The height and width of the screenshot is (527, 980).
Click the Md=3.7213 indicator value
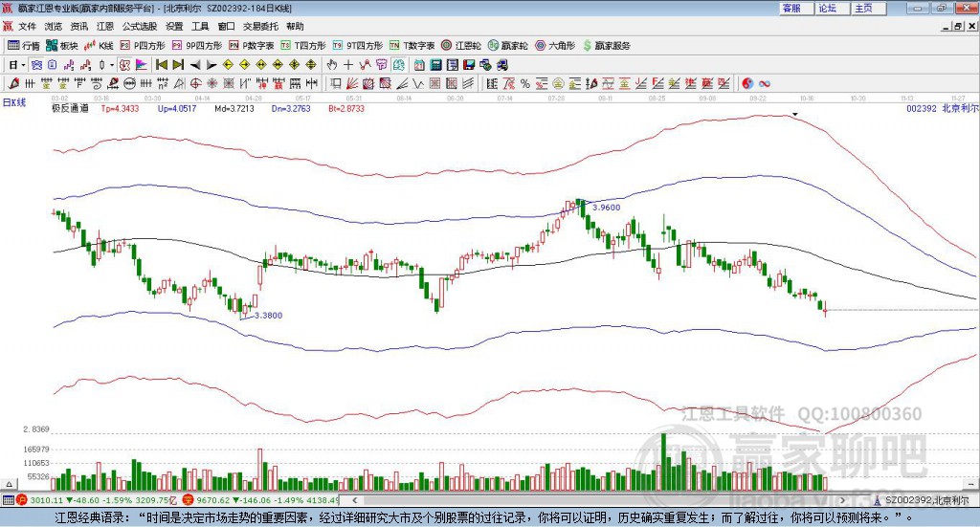pyautogui.click(x=234, y=108)
